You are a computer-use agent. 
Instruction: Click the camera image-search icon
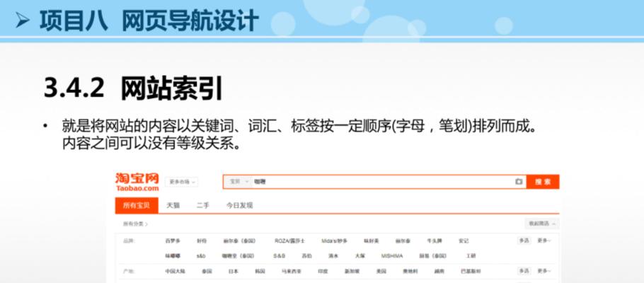519,182
